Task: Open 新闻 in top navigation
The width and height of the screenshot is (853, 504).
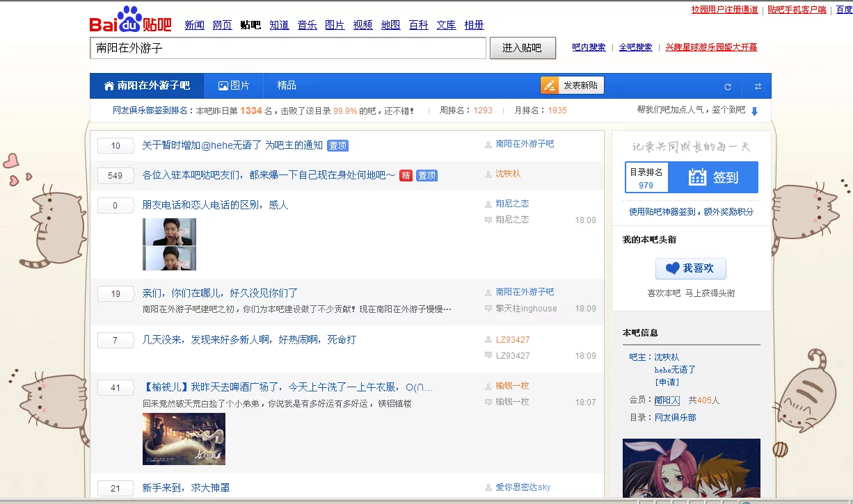Action: (195, 25)
